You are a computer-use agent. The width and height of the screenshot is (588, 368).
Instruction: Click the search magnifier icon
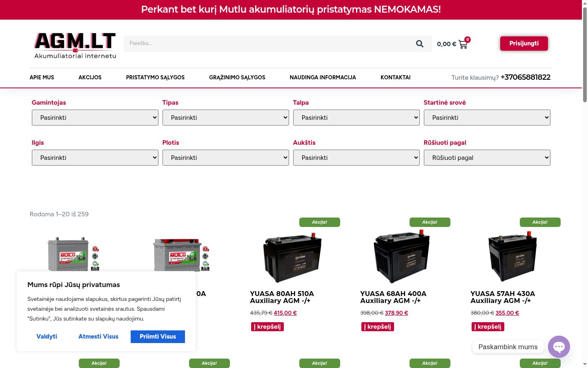[x=419, y=44]
